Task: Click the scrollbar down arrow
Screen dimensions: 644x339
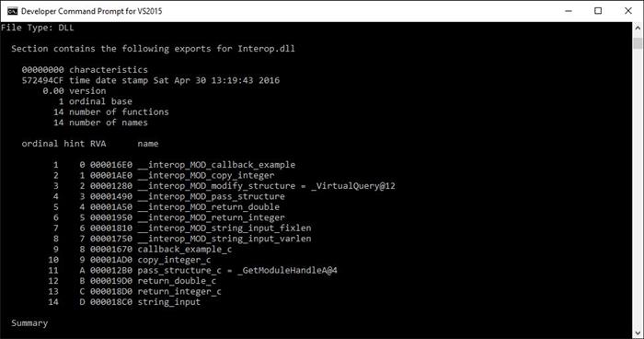Action: pos(638,333)
